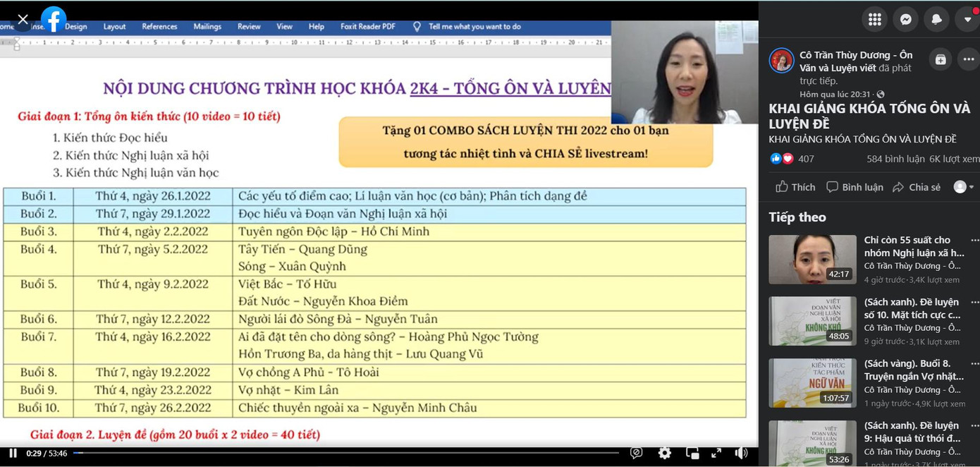Mute the video volume
This screenshot has width=980, height=467.
pos(741,453)
